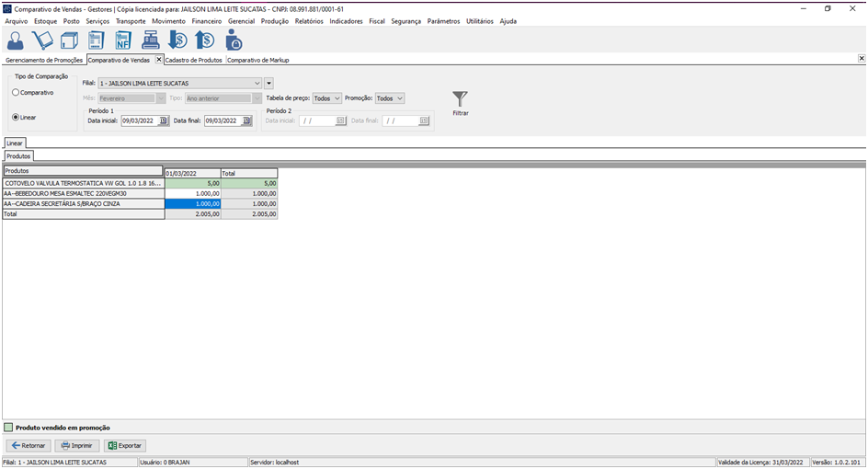The width and height of the screenshot is (868, 469).
Task: Click the dollar down-arrow toolbar icon
Action: [x=177, y=40]
